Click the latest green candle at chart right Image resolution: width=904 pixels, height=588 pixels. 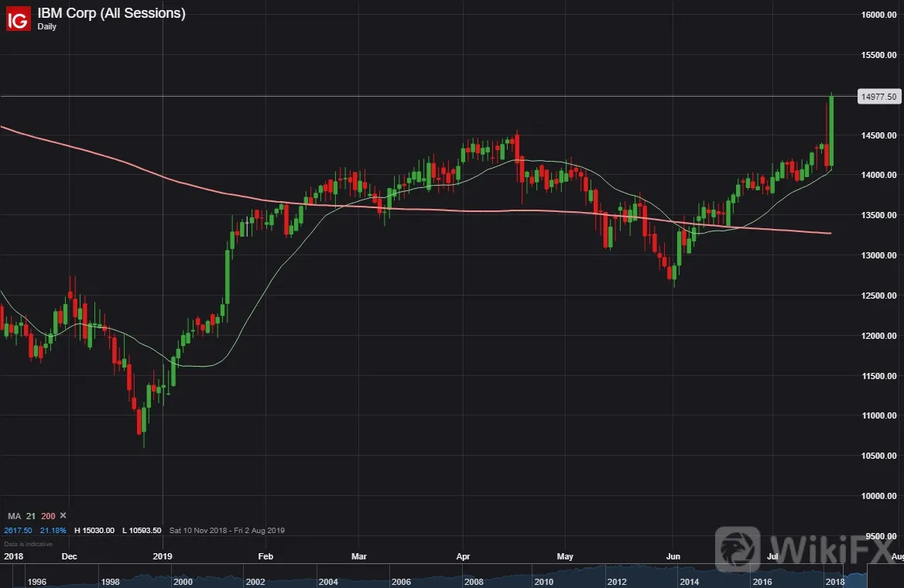(831, 131)
